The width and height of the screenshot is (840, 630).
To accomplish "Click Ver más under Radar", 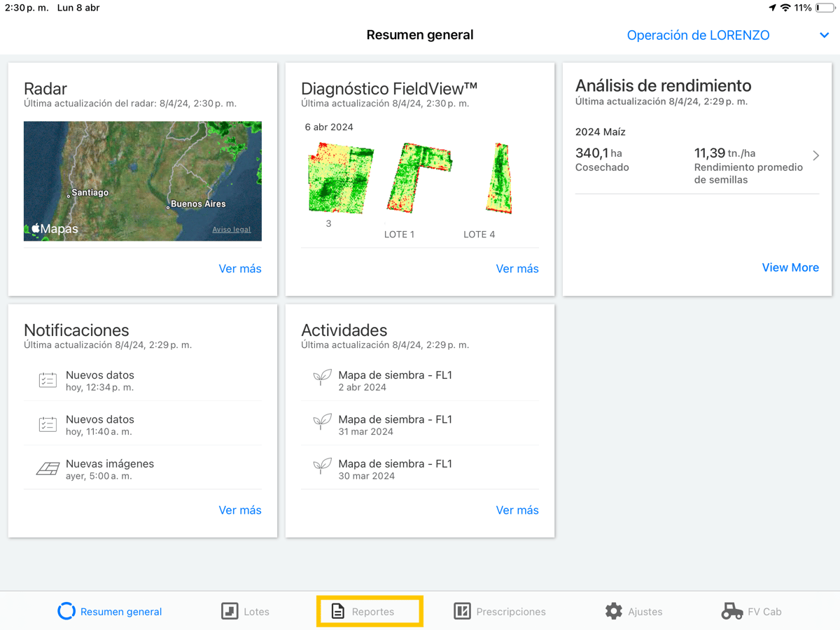I will (240, 268).
